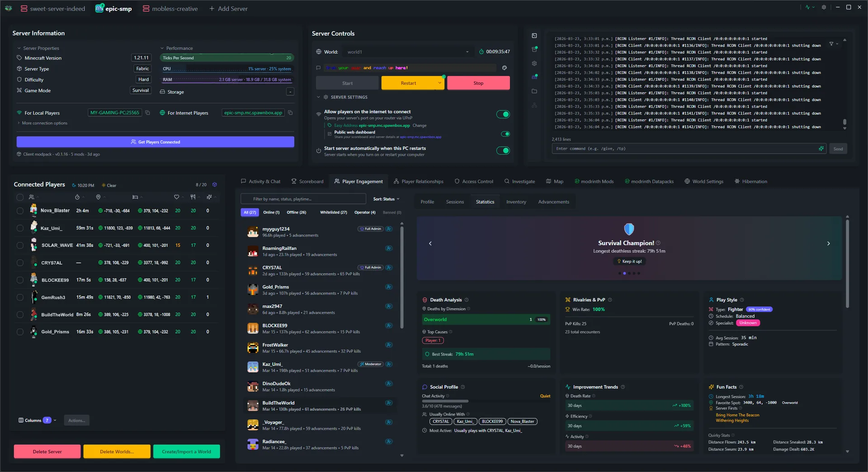868x472 pixels.
Task: Check the select-all players checkbox
Action: click(x=20, y=197)
